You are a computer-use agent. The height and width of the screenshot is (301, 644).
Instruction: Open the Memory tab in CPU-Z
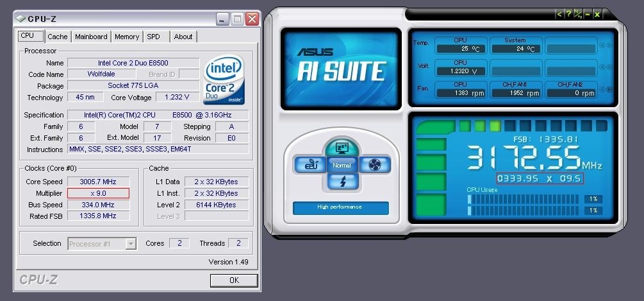point(127,37)
